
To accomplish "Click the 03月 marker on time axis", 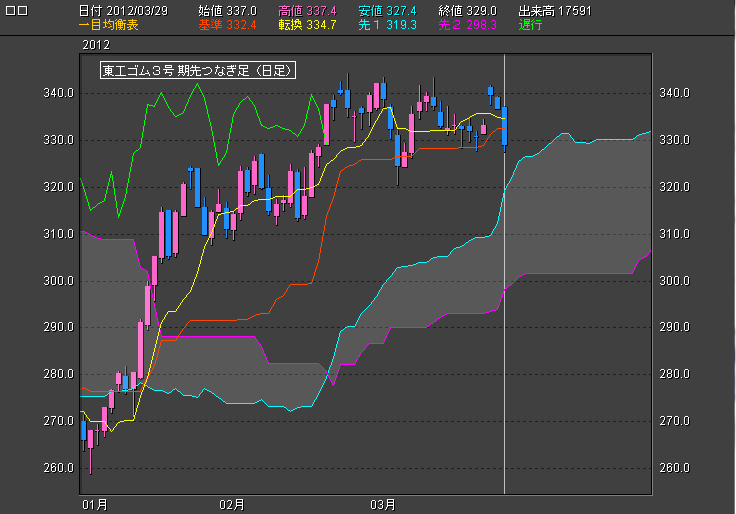I will coord(383,504).
